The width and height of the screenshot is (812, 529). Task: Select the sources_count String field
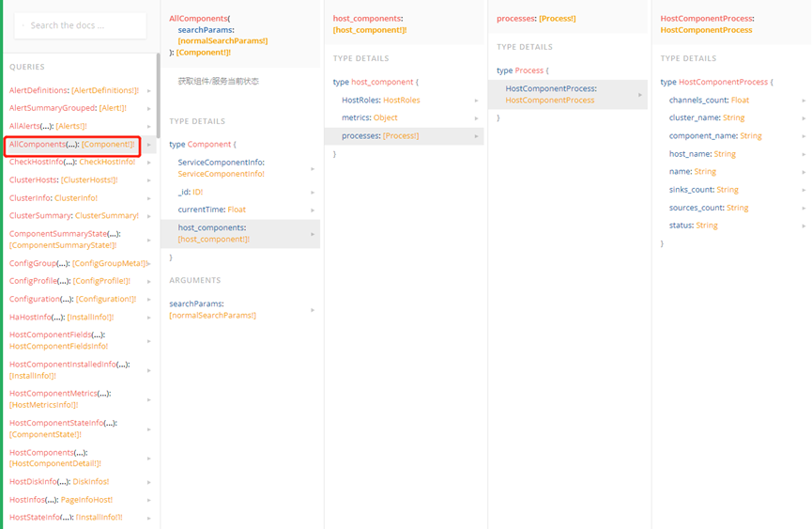tap(709, 208)
